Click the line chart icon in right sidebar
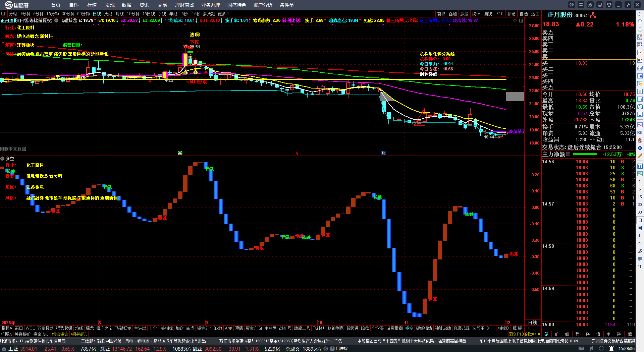644x352 pixels. coord(640,53)
